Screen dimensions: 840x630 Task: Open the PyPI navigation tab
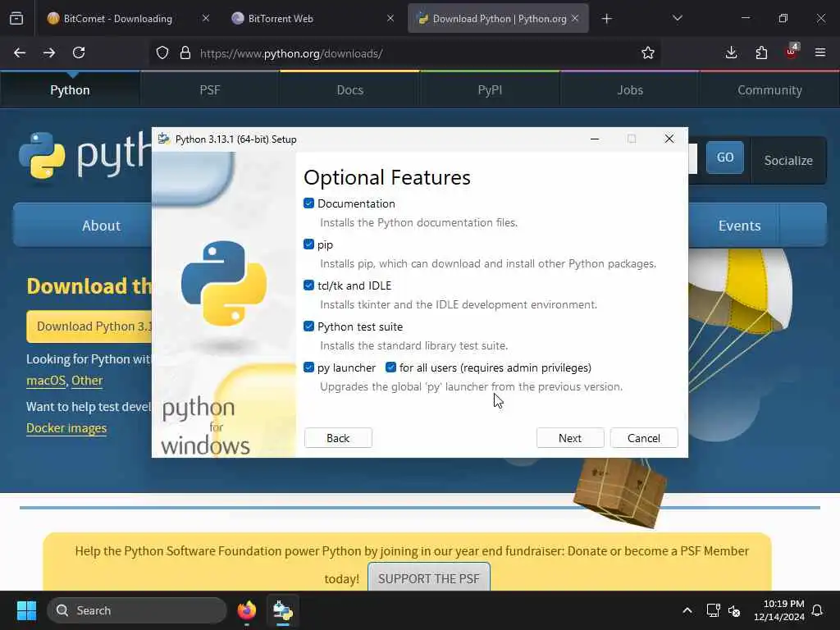491,90
